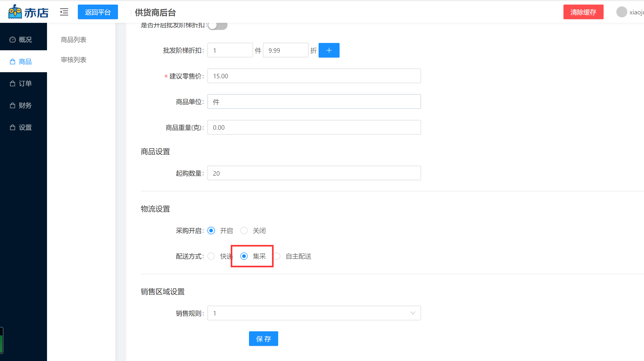Go to the 审核列表 submenu
The image size is (644, 361).
(73, 60)
